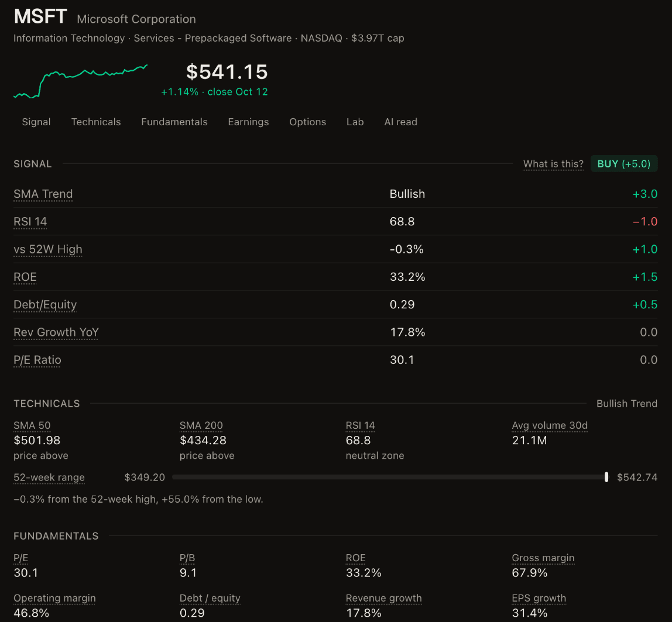Click the '−0.3% from the 52-week high' sentence
This screenshot has height=622, width=672.
(138, 500)
